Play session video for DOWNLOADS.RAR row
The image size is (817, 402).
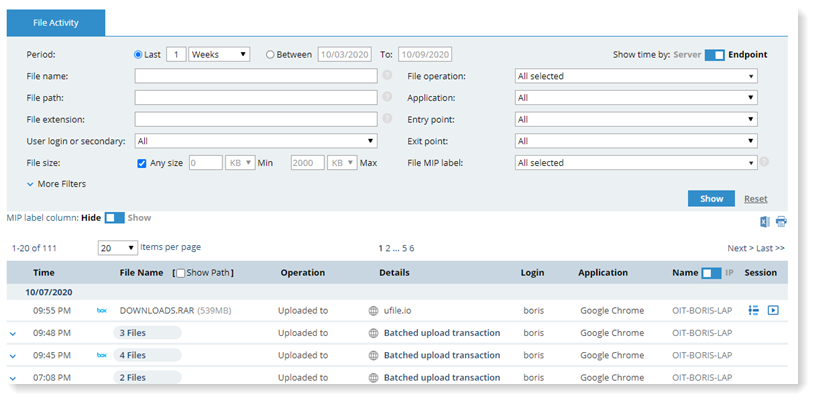(x=773, y=310)
